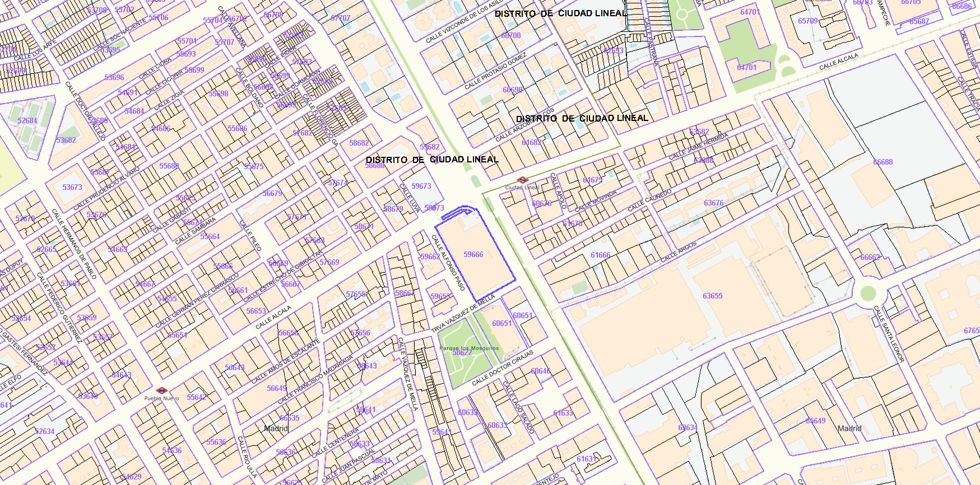Select the large block labeled 63655
Screen dimensions: 980x485
tap(712, 296)
